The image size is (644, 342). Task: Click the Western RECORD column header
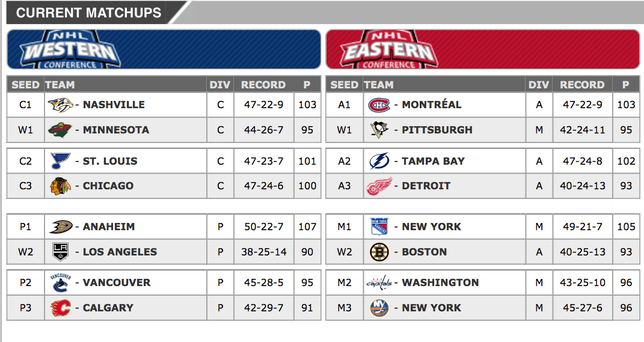[x=263, y=85]
